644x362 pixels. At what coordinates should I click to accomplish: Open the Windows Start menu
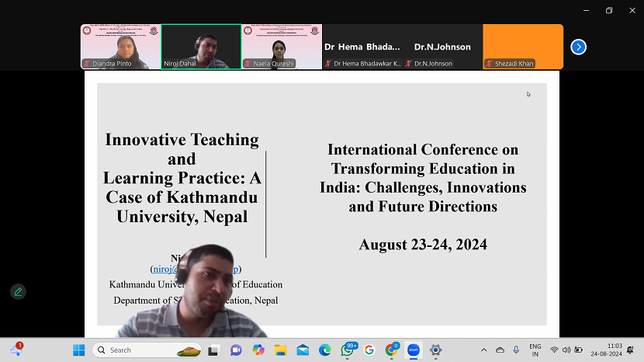tap(79, 350)
